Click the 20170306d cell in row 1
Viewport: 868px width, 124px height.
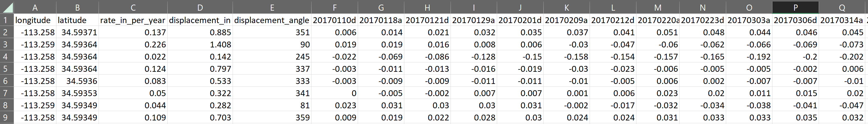pos(795,20)
